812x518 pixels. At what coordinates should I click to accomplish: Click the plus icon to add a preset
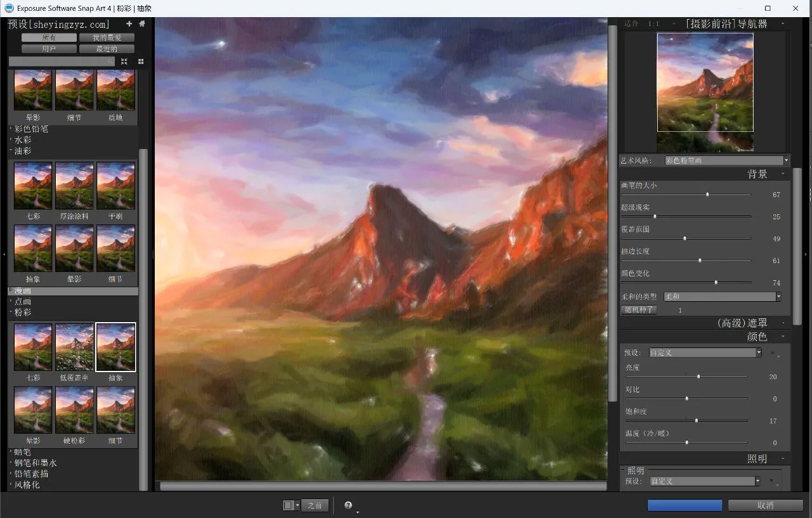click(129, 24)
